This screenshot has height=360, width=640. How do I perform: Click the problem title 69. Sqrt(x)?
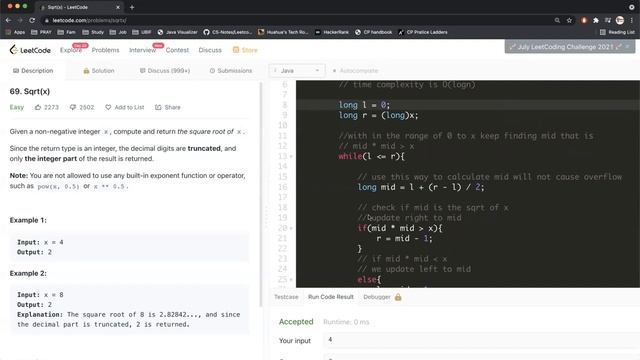[30, 91]
